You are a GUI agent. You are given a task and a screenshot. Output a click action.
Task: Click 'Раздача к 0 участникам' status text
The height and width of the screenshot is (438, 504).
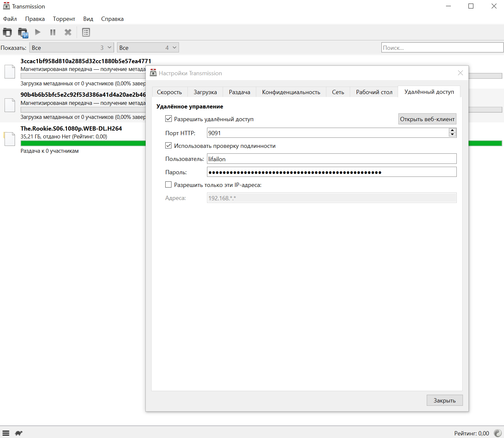50,151
